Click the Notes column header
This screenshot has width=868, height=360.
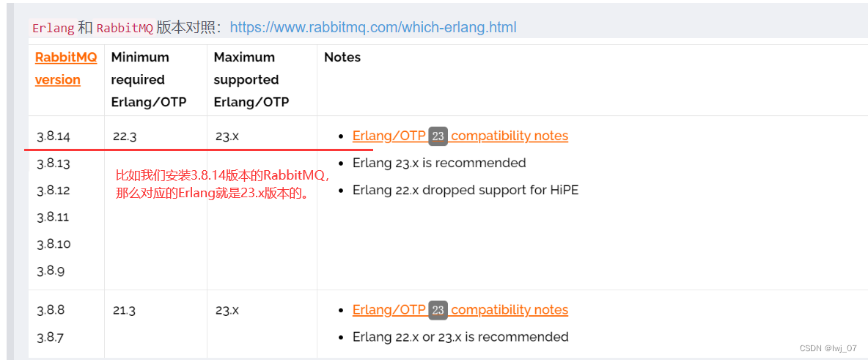click(342, 57)
